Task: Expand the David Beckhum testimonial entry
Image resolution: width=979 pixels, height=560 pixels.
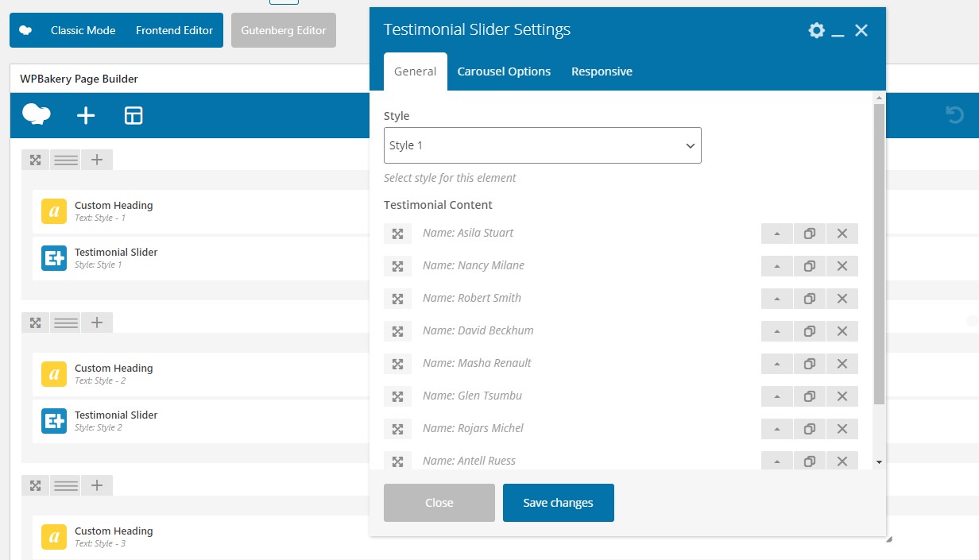Action: [397, 331]
